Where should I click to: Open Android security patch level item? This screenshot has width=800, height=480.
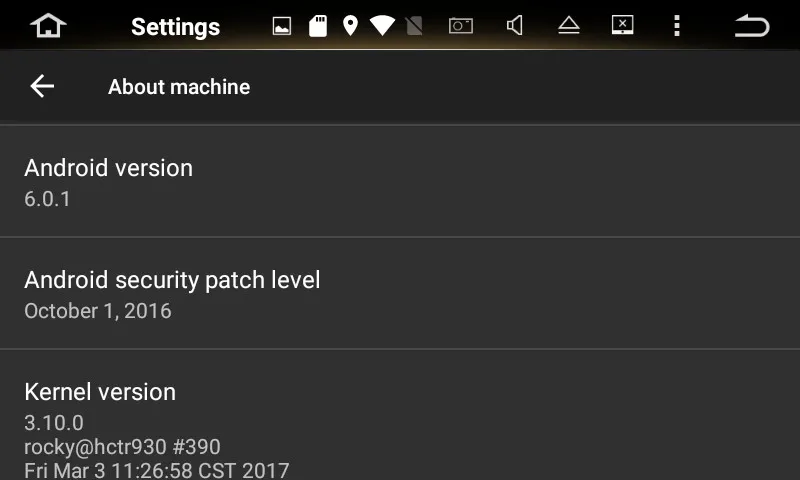click(x=400, y=294)
